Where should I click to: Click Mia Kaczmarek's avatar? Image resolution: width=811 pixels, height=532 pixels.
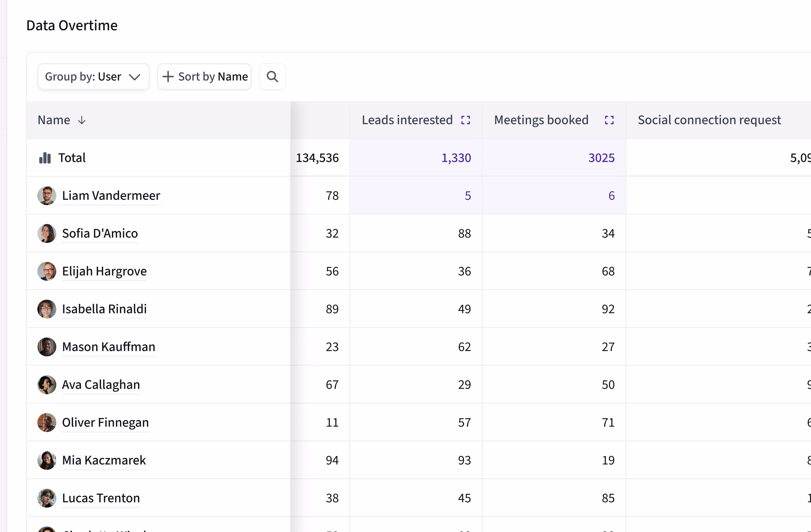[47, 460]
